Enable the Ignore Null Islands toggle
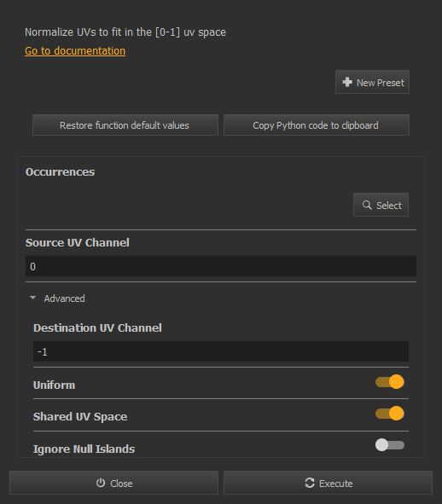 [x=390, y=445]
